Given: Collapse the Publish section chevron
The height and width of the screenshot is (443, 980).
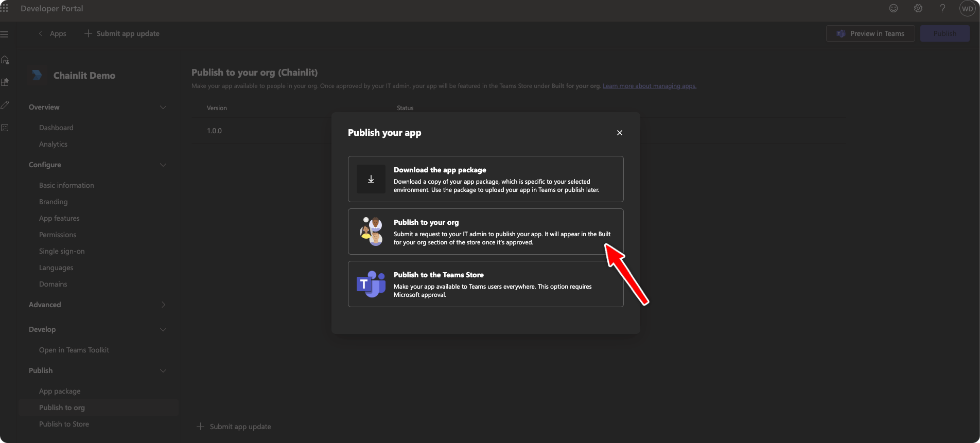Looking at the screenshot, I should pos(163,370).
